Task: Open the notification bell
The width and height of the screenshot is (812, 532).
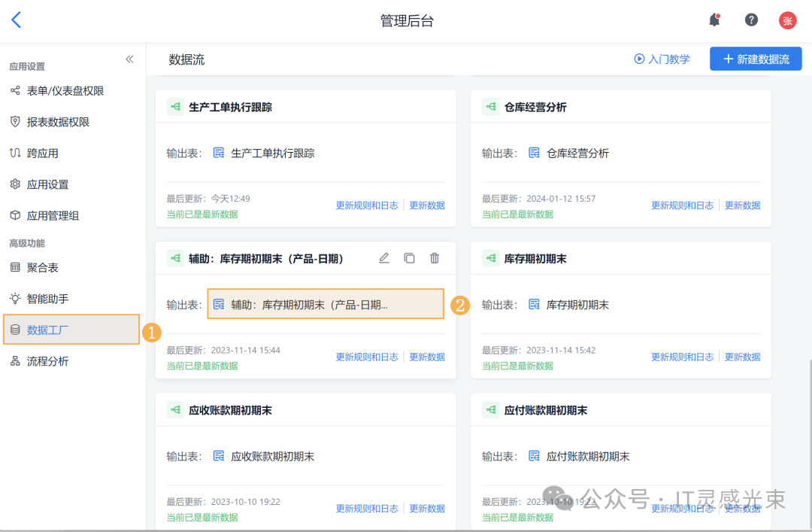Action: coord(714,20)
